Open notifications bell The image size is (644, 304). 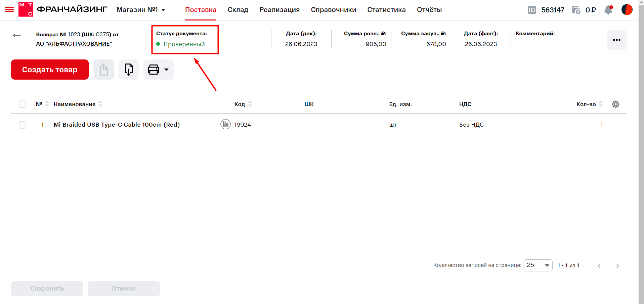tap(608, 10)
